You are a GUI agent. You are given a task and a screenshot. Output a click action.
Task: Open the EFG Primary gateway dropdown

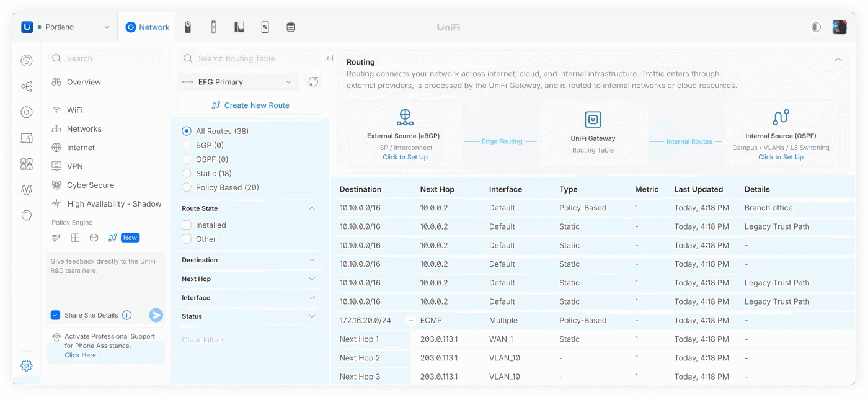pyautogui.click(x=238, y=82)
